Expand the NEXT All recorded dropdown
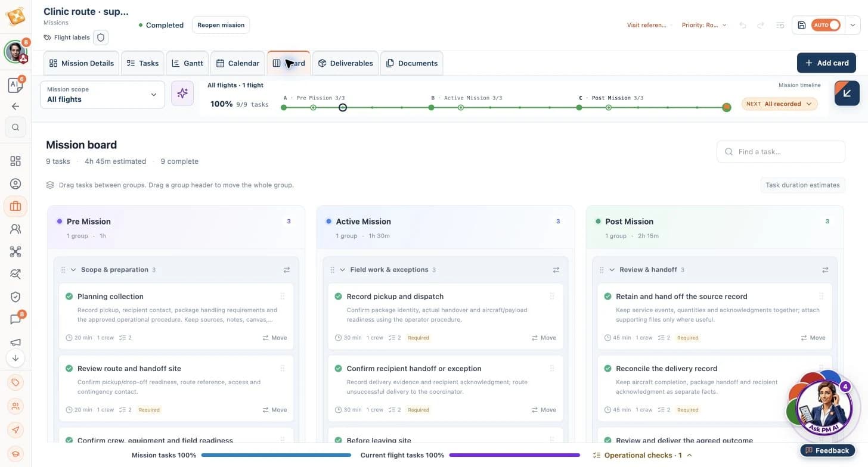 780,104
